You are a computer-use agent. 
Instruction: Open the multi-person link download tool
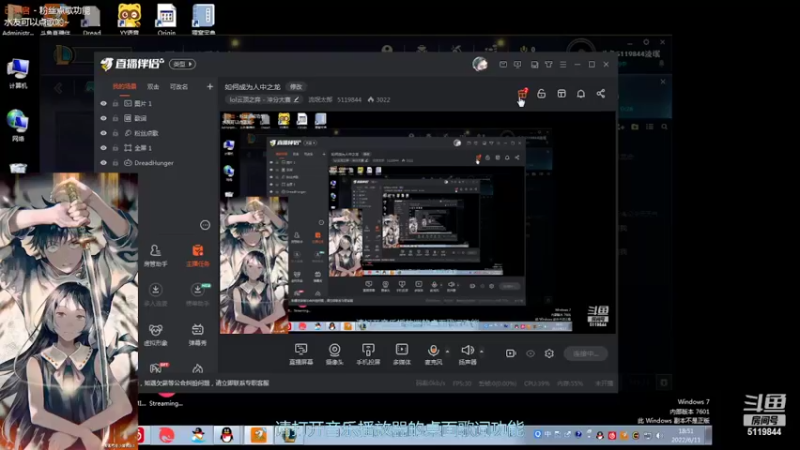[156, 295]
